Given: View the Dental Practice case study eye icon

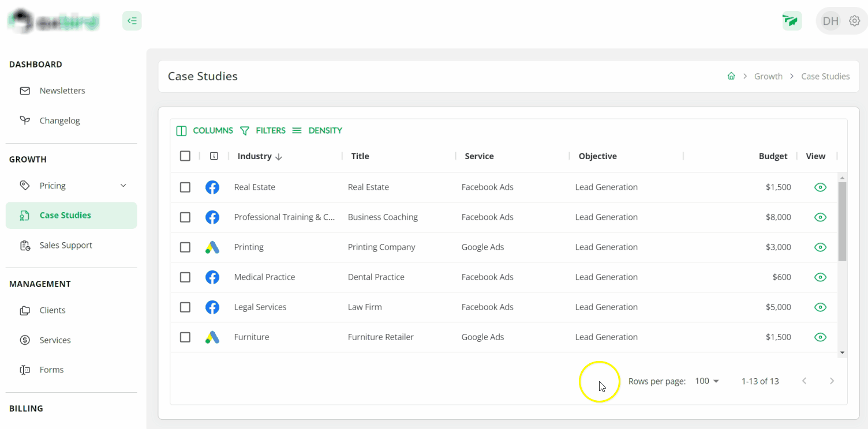Looking at the screenshot, I should pyautogui.click(x=820, y=277).
